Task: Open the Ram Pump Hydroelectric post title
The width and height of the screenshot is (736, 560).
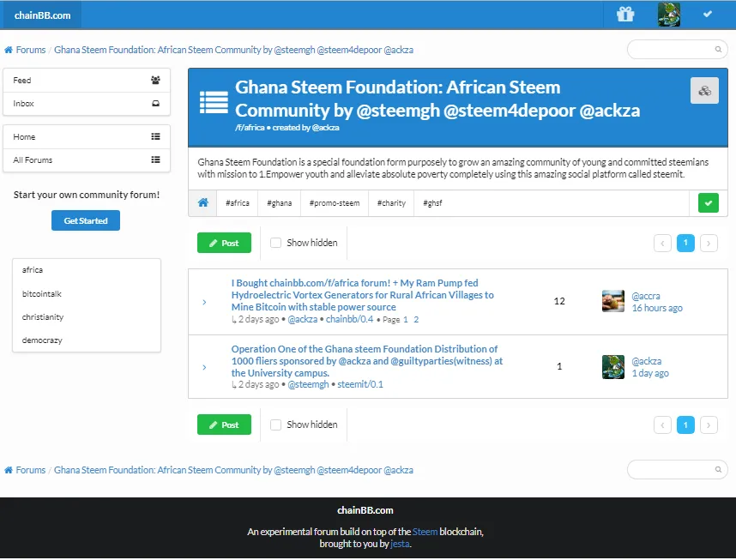Action: click(x=362, y=295)
